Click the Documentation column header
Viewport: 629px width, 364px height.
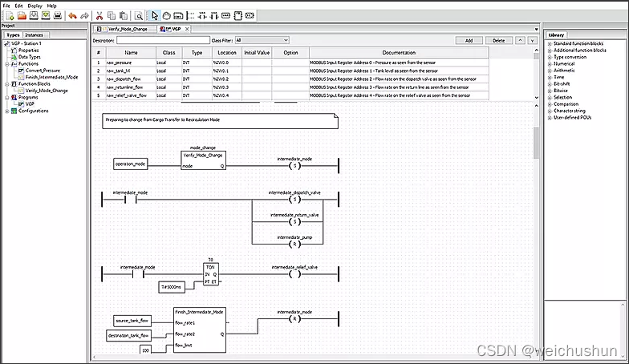(399, 53)
